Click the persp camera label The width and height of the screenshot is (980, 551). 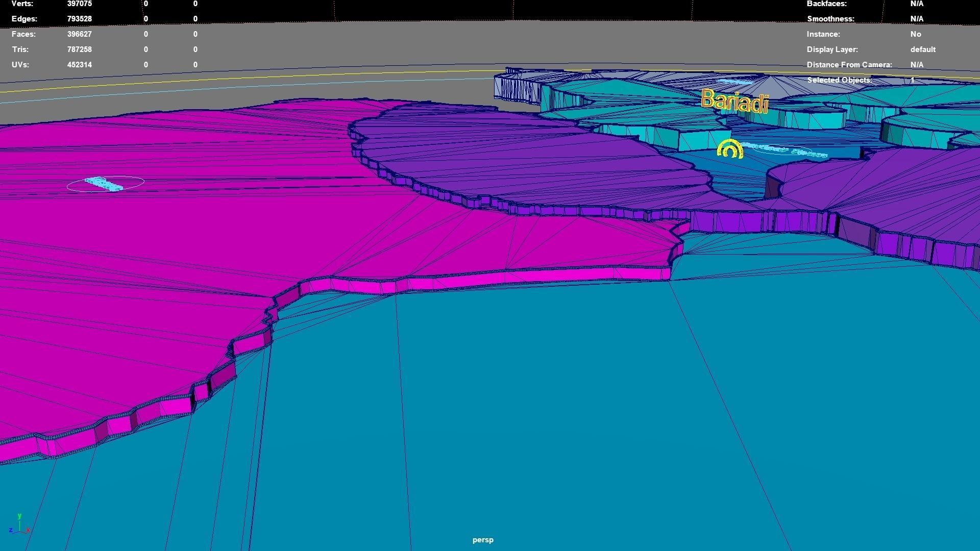point(482,539)
